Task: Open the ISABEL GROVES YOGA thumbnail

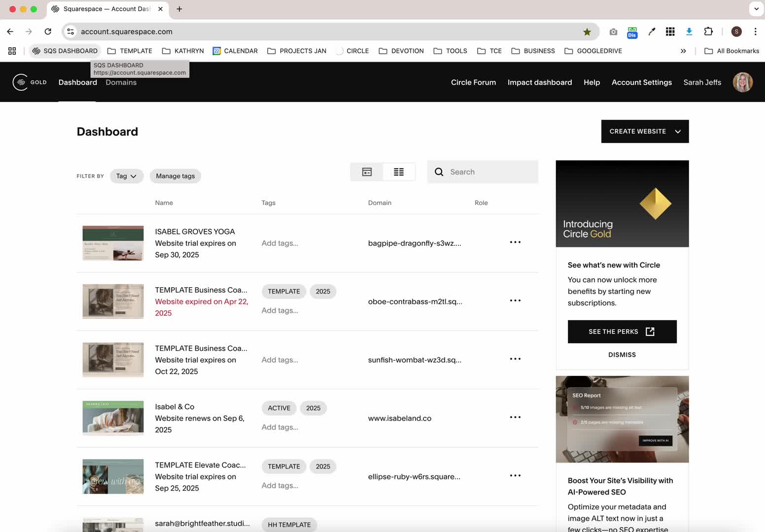Action: tap(113, 243)
